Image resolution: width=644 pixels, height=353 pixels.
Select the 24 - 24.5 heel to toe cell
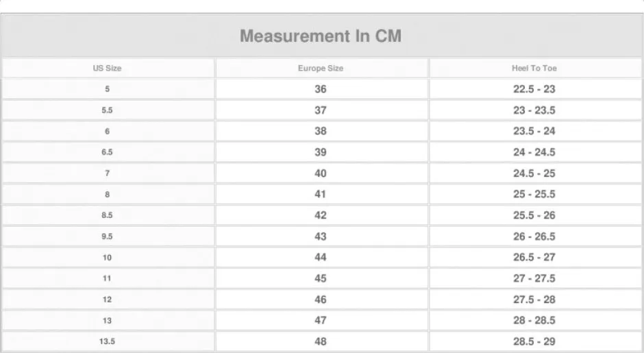[x=535, y=152]
